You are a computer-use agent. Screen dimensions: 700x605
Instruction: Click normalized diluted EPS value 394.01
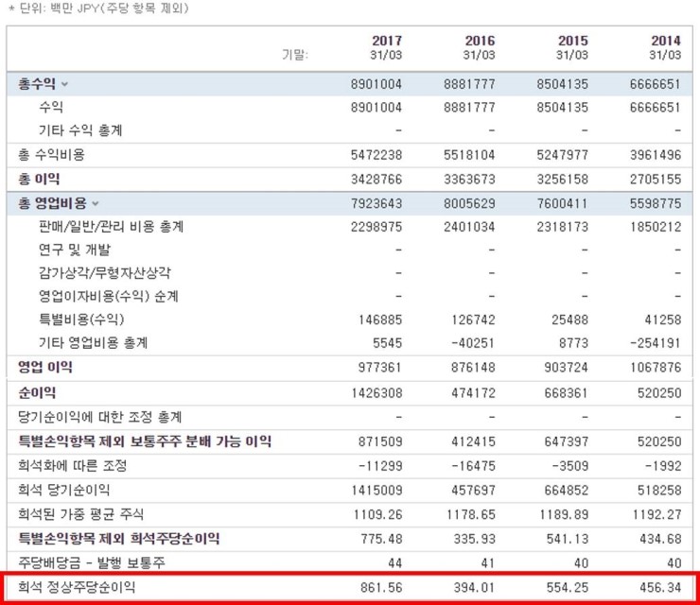click(475, 588)
